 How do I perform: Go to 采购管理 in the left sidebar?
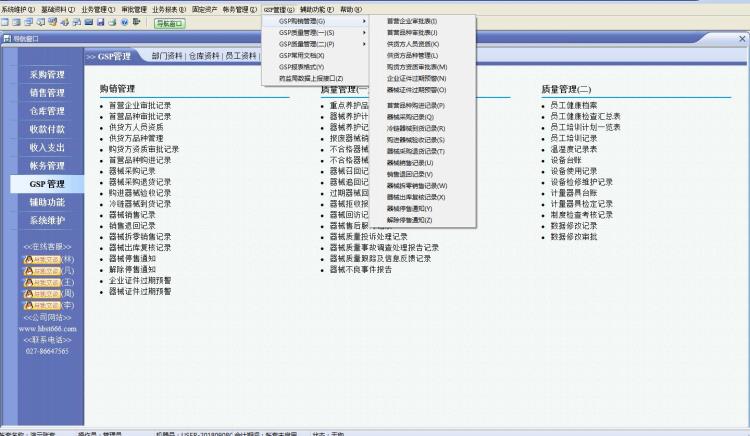(x=47, y=75)
